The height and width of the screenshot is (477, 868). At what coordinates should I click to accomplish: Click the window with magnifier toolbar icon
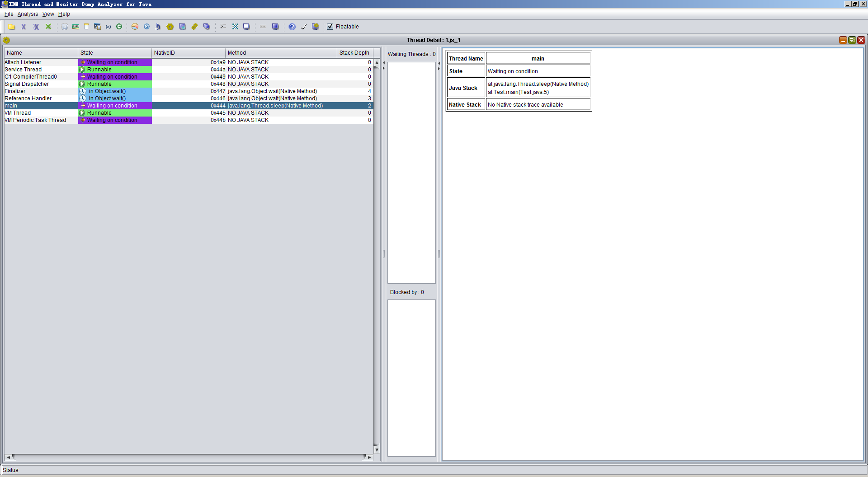pos(182,27)
